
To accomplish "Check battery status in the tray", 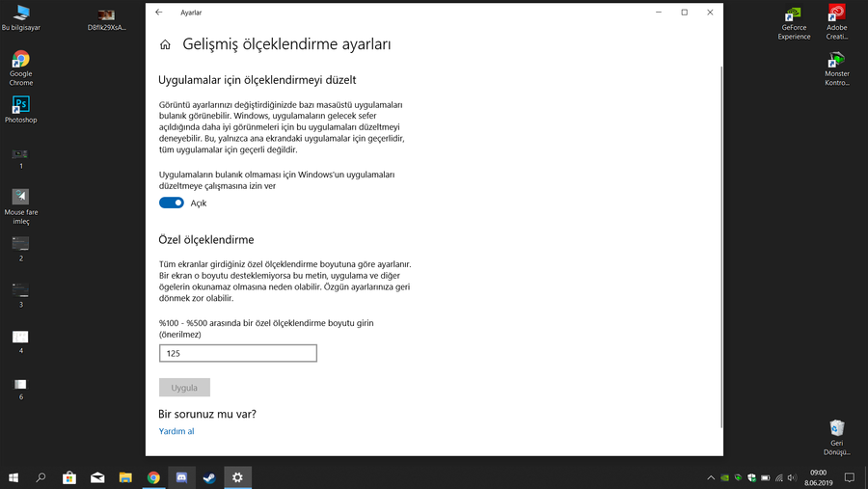I will tap(766, 477).
